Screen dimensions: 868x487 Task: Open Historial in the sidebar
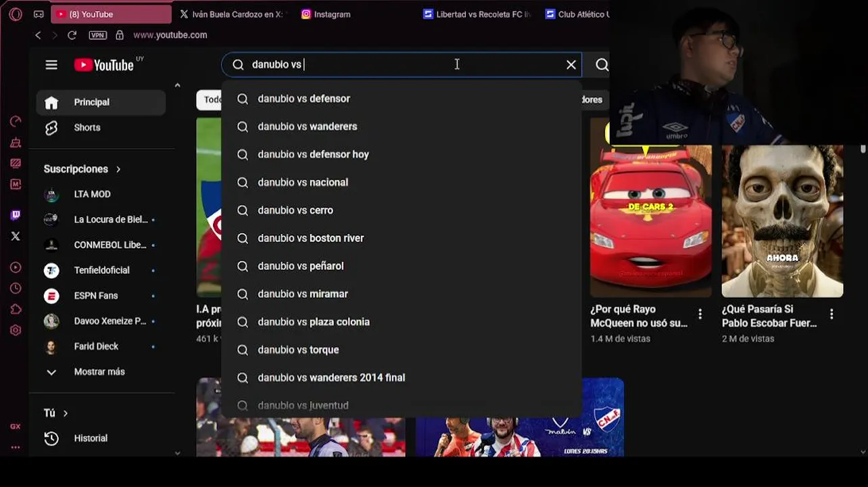point(101,438)
